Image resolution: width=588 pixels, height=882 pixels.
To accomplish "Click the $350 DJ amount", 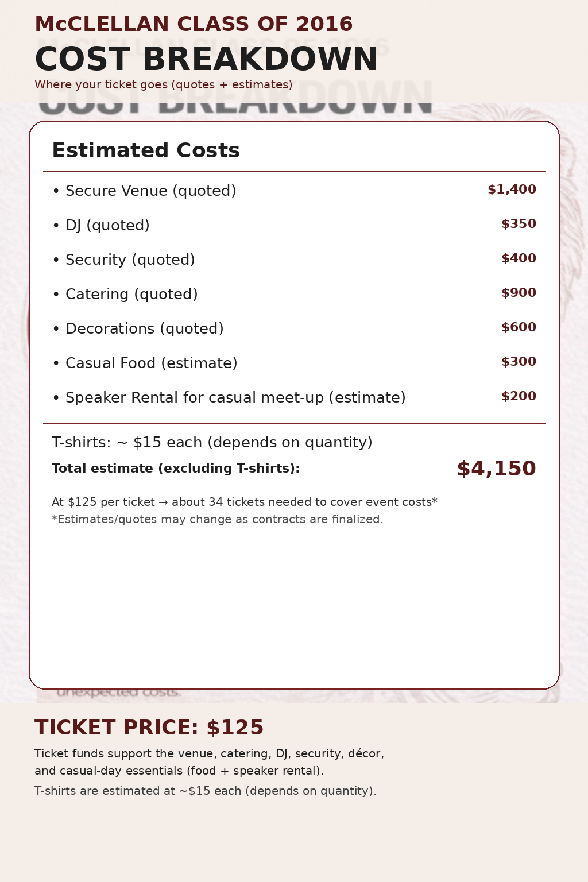I will [x=519, y=224].
